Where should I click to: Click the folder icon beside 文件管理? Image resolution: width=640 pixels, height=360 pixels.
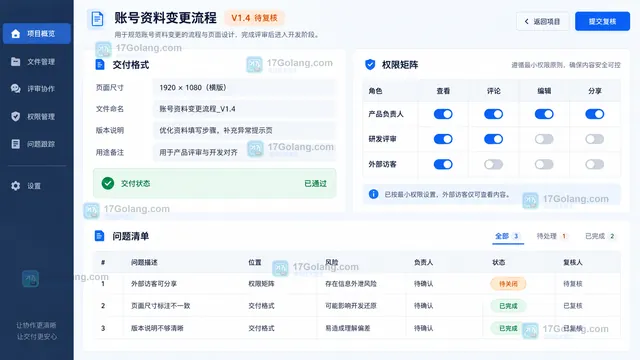(x=16, y=62)
